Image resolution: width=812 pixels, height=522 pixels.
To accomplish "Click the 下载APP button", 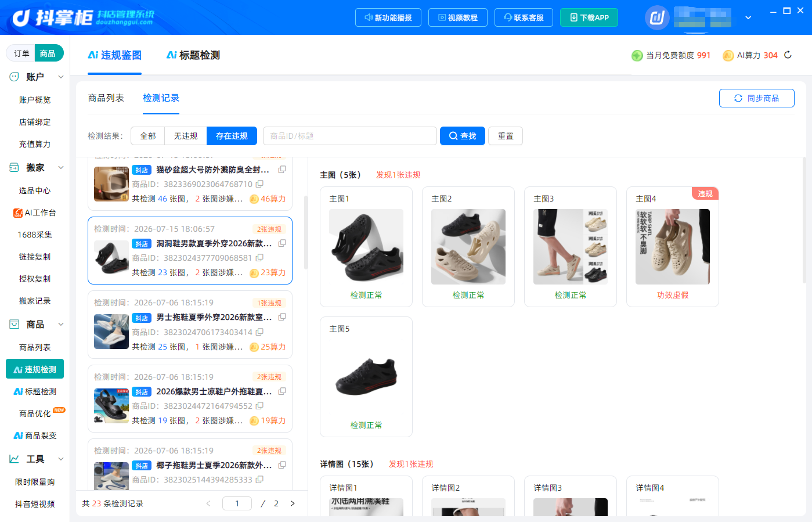I will coord(589,17).
